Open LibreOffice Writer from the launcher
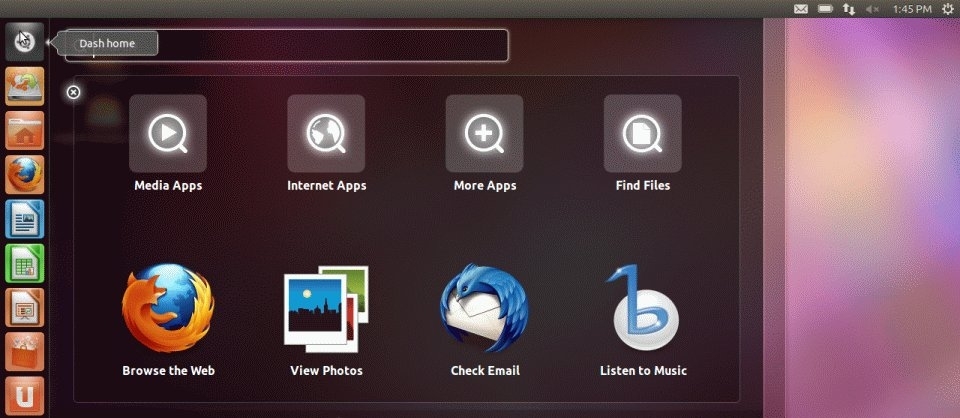The height and width of the screenshot is (418, 960). pos(24,218)
